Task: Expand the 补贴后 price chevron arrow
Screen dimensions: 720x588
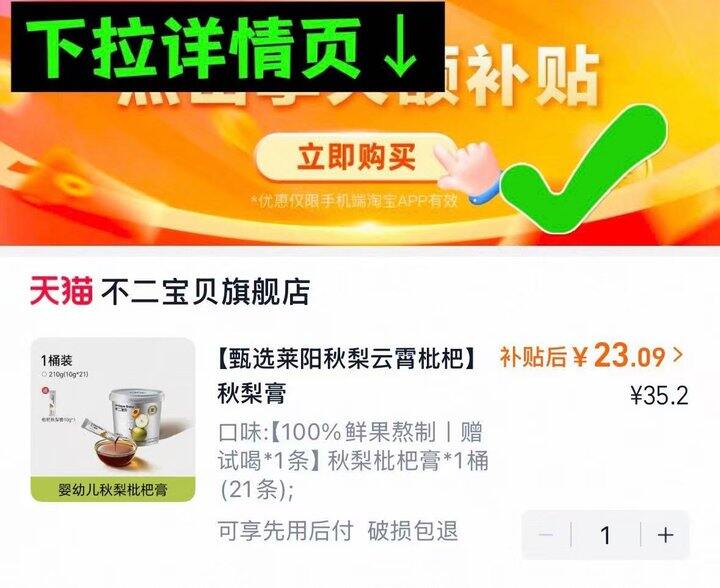Action: (678, 355)
